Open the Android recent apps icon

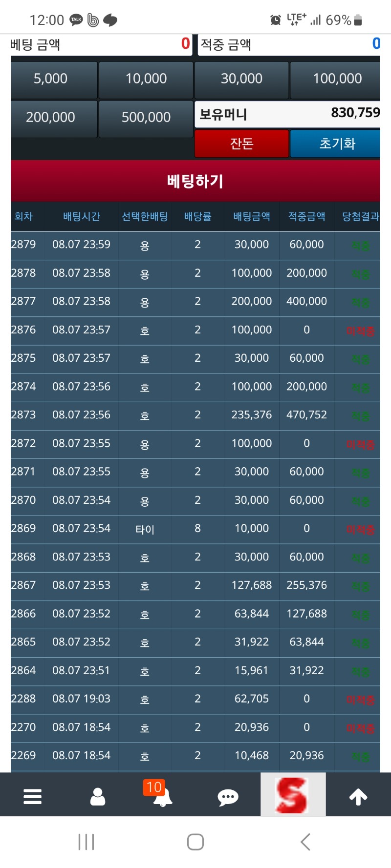tap(86, 842)
